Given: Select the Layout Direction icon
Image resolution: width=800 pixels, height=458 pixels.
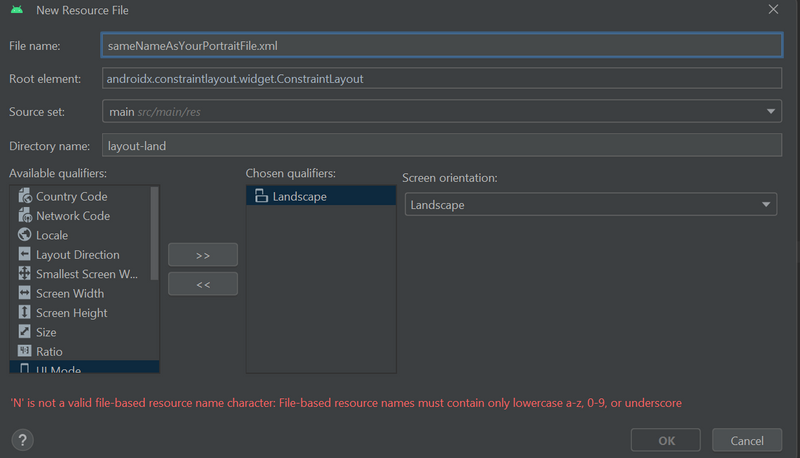Looking at the screenshot, I should (24, 255).
